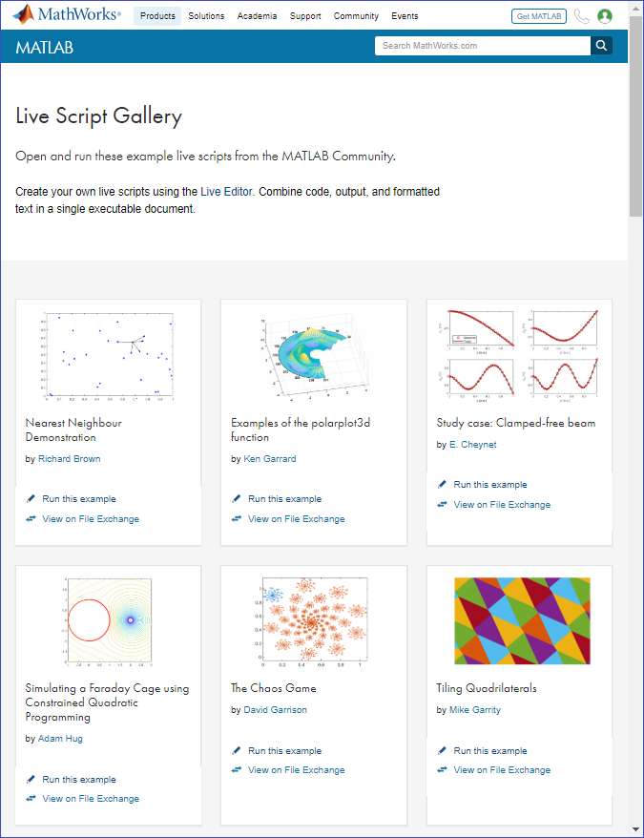This screenshot has height=838, width=644.
Task: Click File Exchange arrows icon for Chaos Game
Action: coord(237,770)
